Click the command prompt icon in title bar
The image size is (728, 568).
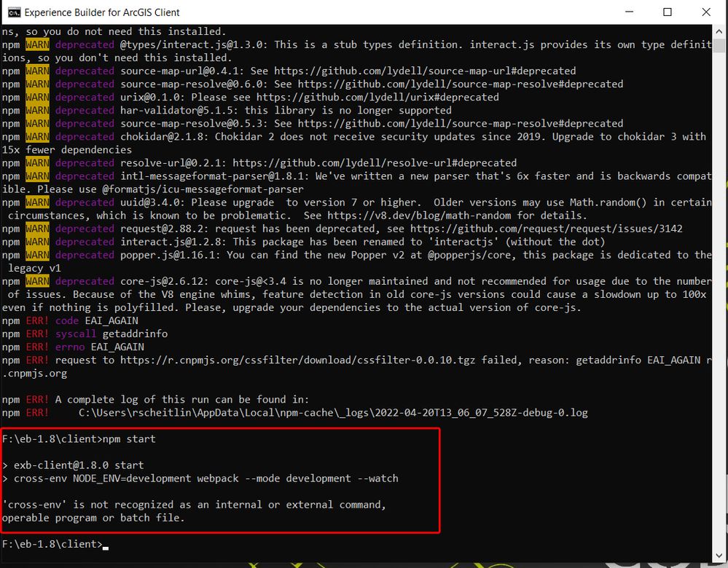click(14, 12)
